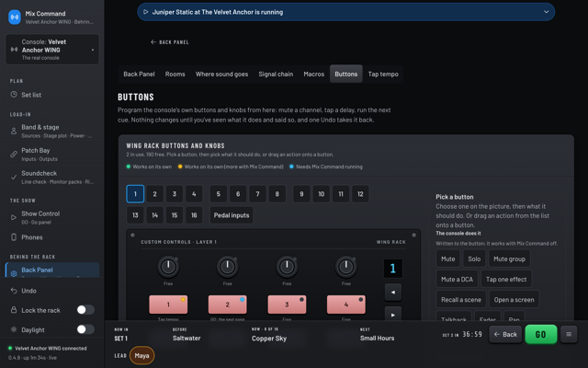Select layer 16 in the layer grid
Screen dimensions: 588x368
194,215
